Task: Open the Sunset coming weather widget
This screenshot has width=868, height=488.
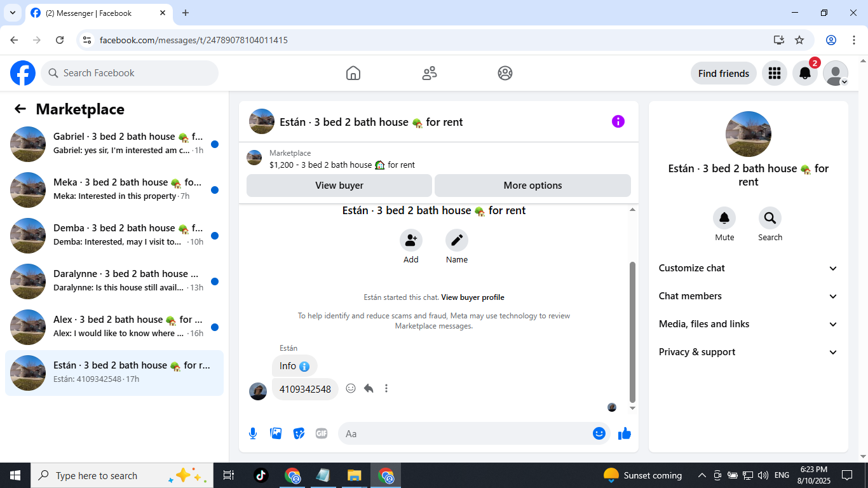Action: pos(642,475)
